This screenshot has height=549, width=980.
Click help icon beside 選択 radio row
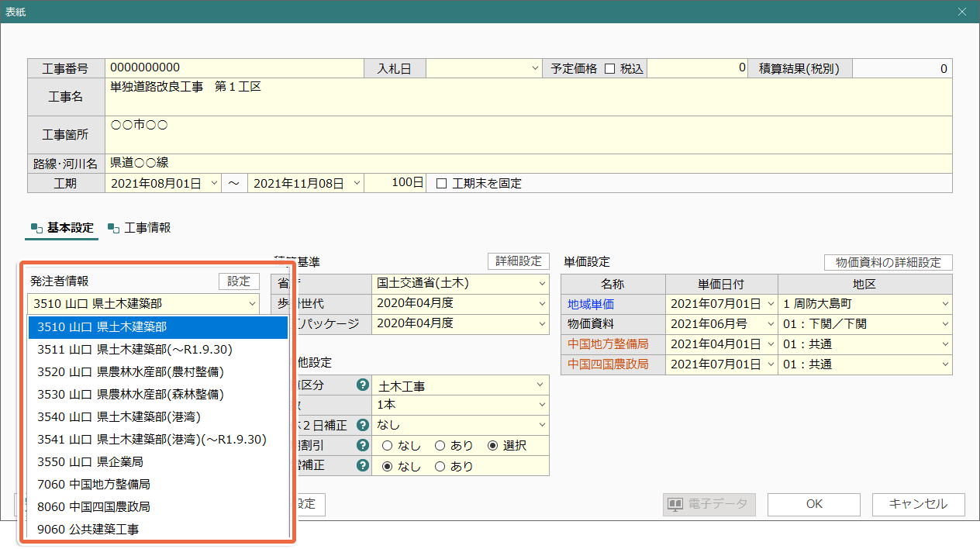361,446
